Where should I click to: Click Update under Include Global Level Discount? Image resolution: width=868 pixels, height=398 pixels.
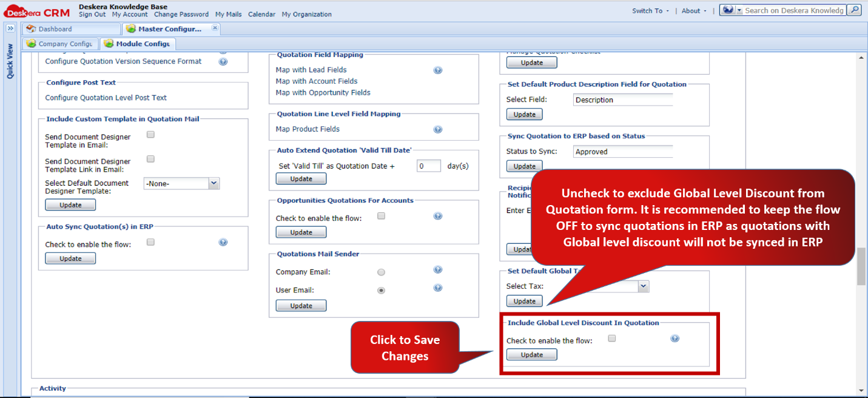click(x=531, y=354)
